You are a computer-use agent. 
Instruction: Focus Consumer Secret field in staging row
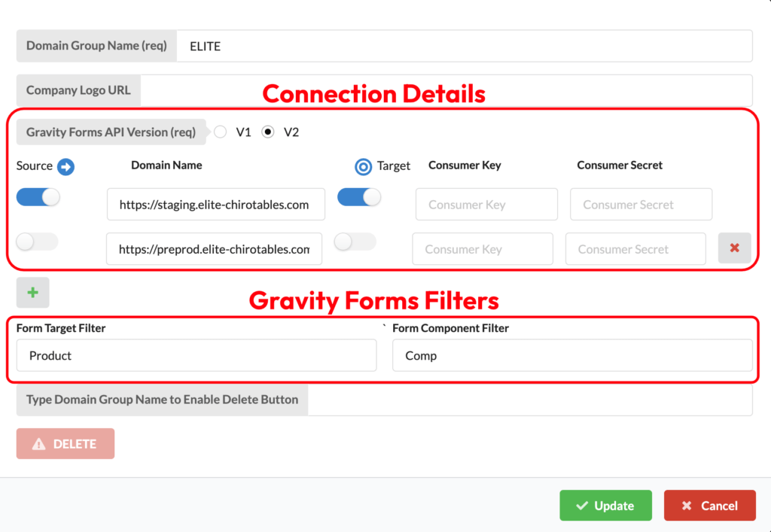click(x=641, y=205)
